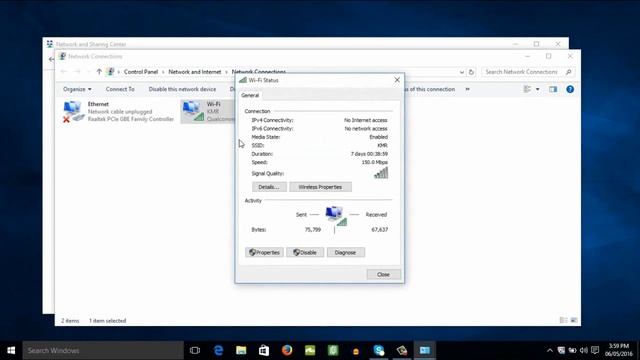The width and height of the screenshot is (640, 360).
Task: Launch Firefox from taskbar
Action: point(287,350)
